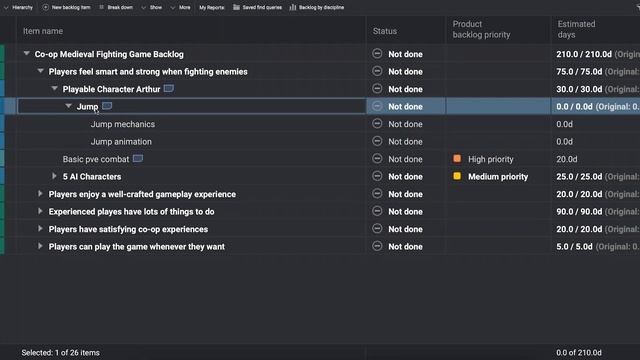The width and height of the screenshot is (640, 360).
Task: Click status icon for 5 AI Characters
Action: click(x=377, y=176)
